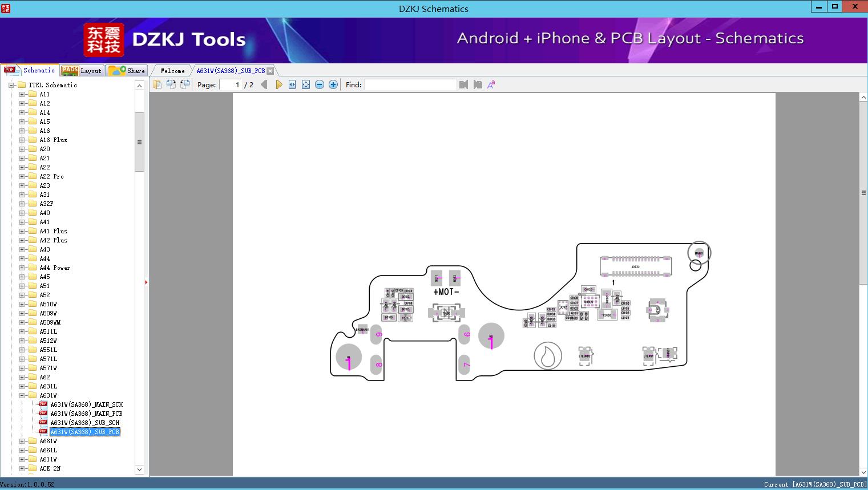Collapse sidebar with red splitter arrow
Image resolution: width=868 pixels, height=490 pixels.
[x=146, y=282]
